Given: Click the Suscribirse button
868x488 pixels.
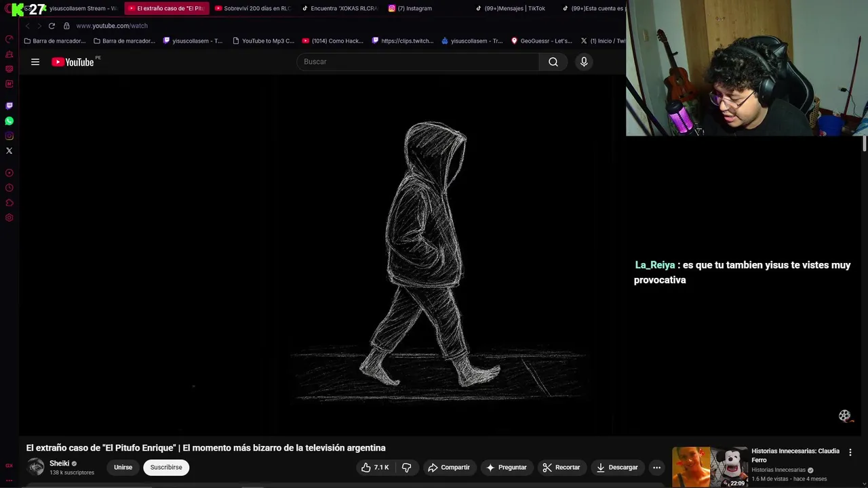Looking at the screenshot, I should click(x=166, y=467).
